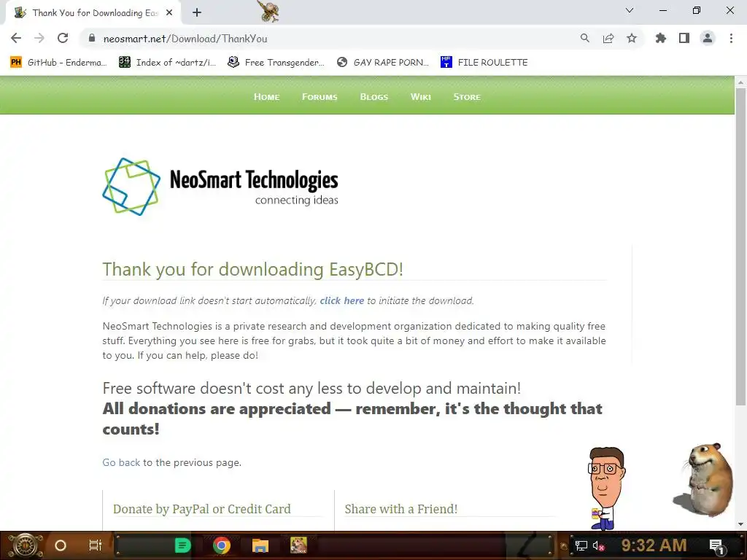The height and width of the screenshot is (560, 747).
Task: Open Chrome's three-dot menu
Action: click(x=731, y=38)
